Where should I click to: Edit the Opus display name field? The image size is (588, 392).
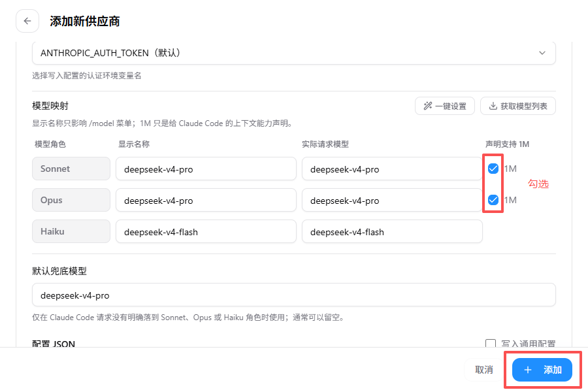pos(206,200)
